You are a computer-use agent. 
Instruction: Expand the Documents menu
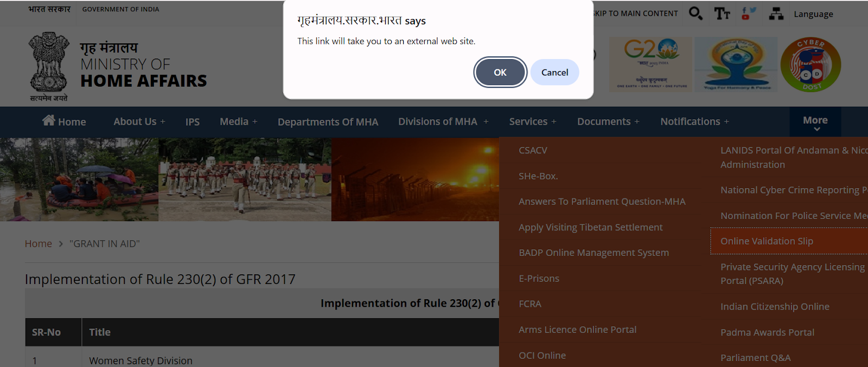pos(609,122)
